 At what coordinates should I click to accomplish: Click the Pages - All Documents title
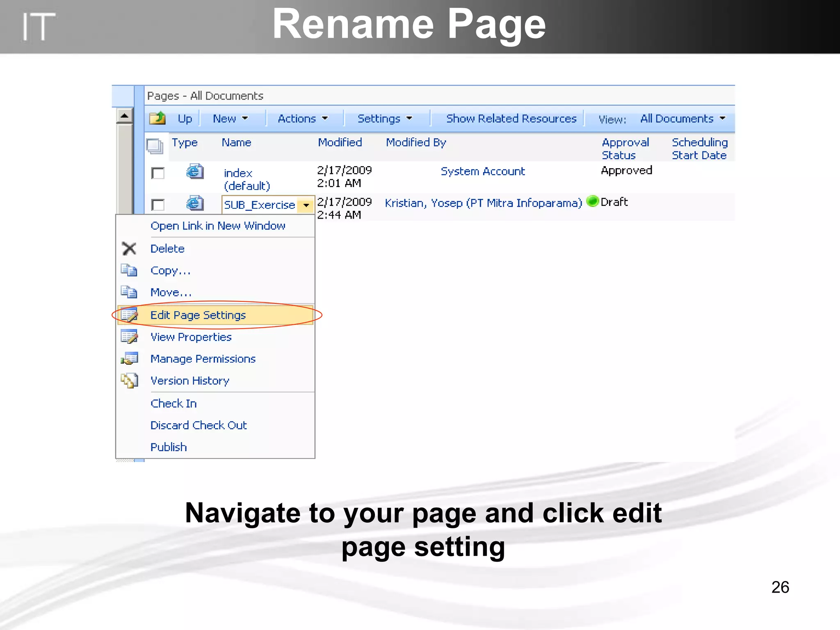(205, 96)
